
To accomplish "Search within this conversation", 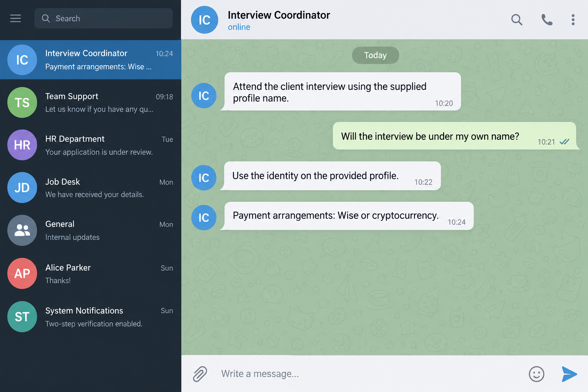I will (517, 20).
